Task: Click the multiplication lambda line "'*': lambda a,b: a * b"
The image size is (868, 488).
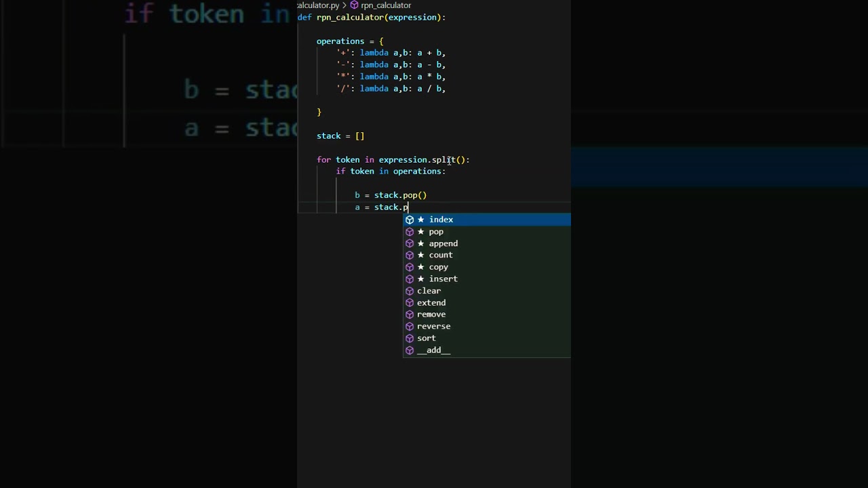Action: [x=391, y=77]
